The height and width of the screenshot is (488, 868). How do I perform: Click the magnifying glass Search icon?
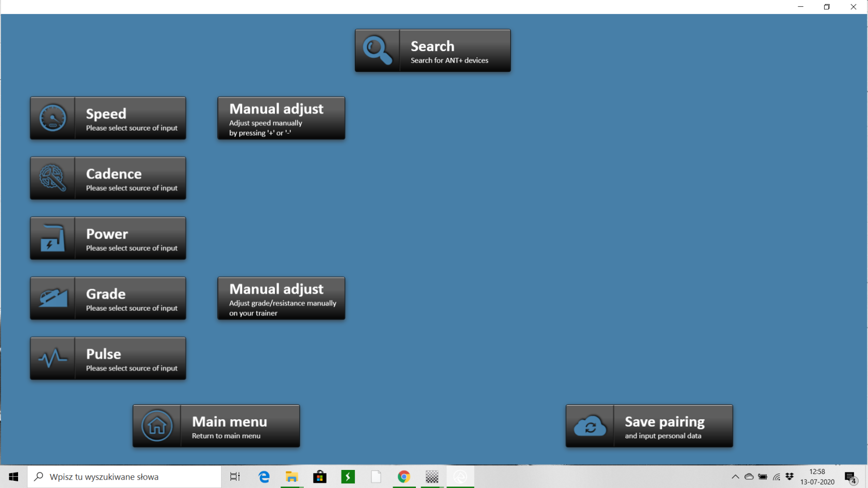pos(377,51)
